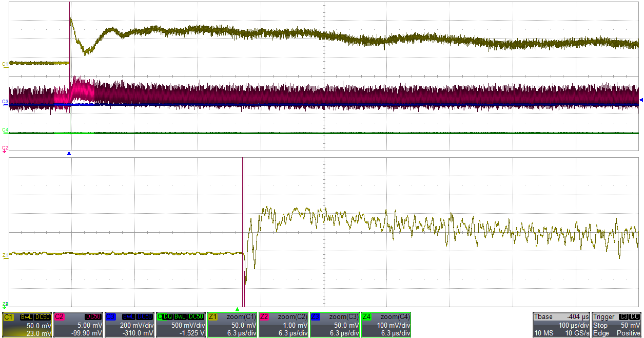Click the Z1 timebase 6.3 µs/div
Screen dimensions: 644x338
[x=241, y=333]
